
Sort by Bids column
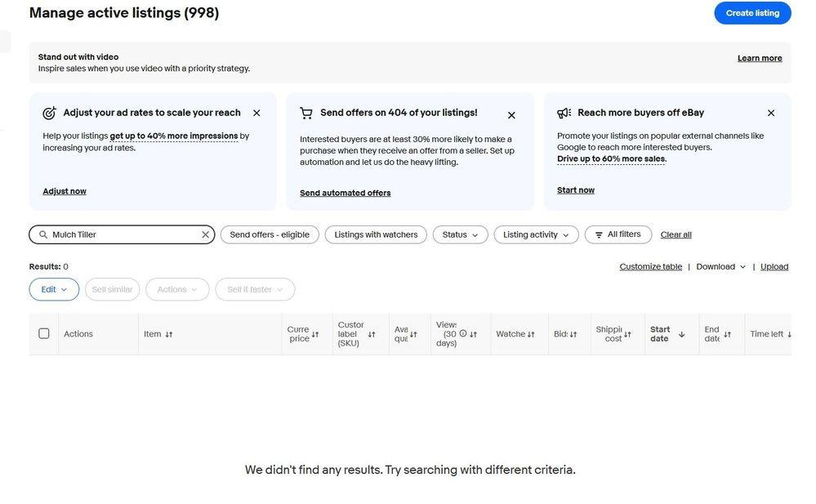pos(573,334)
